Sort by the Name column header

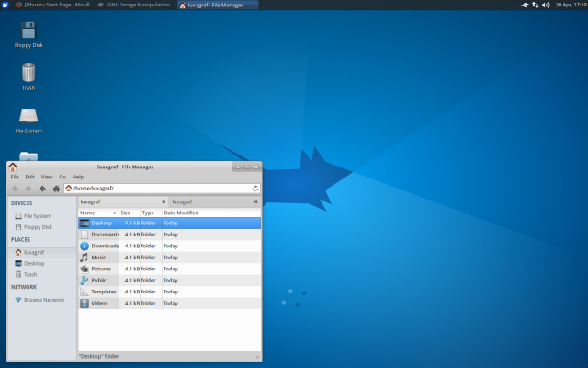click(x=98, y=213)
